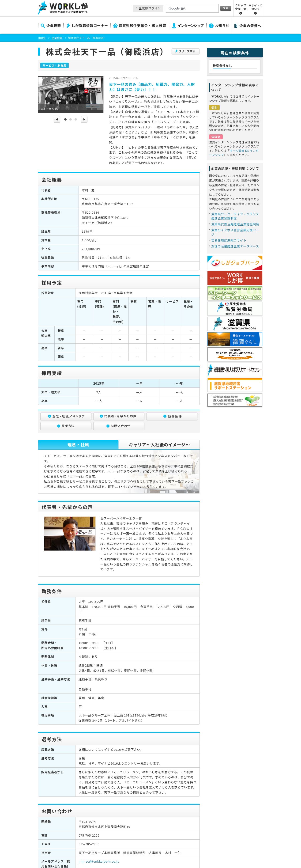Screen dimensions: 301x868
Task: Go to 企業検索 breadcrumb link
Action: coord(57,38)
